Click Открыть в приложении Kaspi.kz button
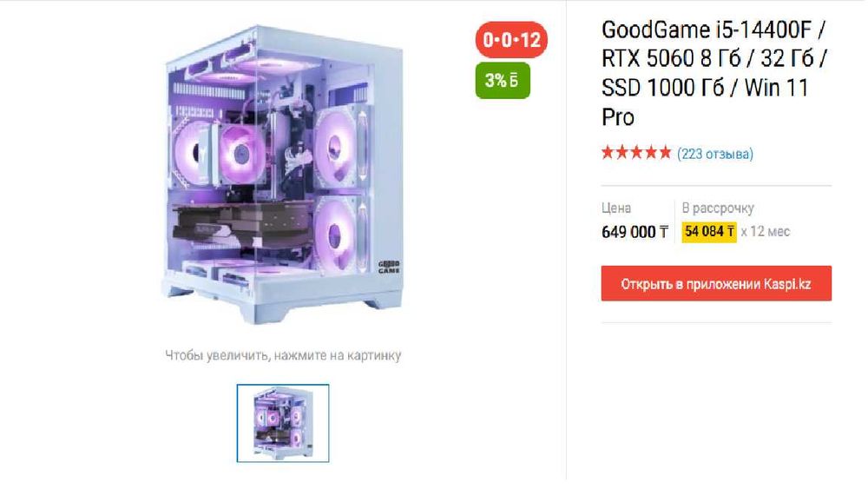Image resolution: width=868 pixels, height=489 pixels. click(716, 283)
